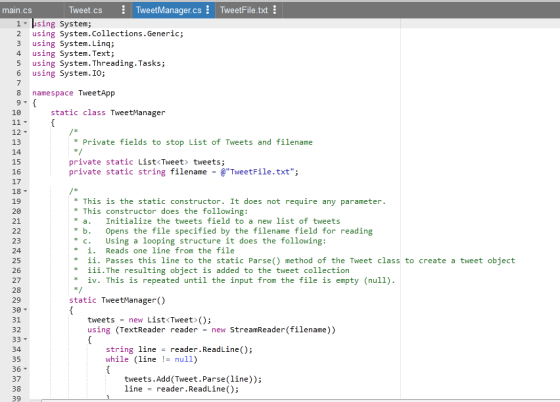
Task: Click 'using System.Threading.Tasks;' line
Action: [x=99, y=63]
